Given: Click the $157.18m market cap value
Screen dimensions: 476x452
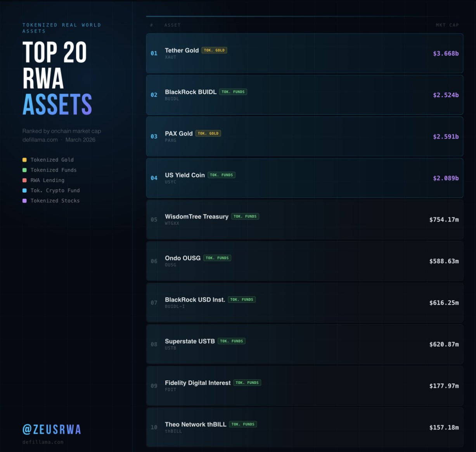Looking at the screenshot, I should click(444, 428).
